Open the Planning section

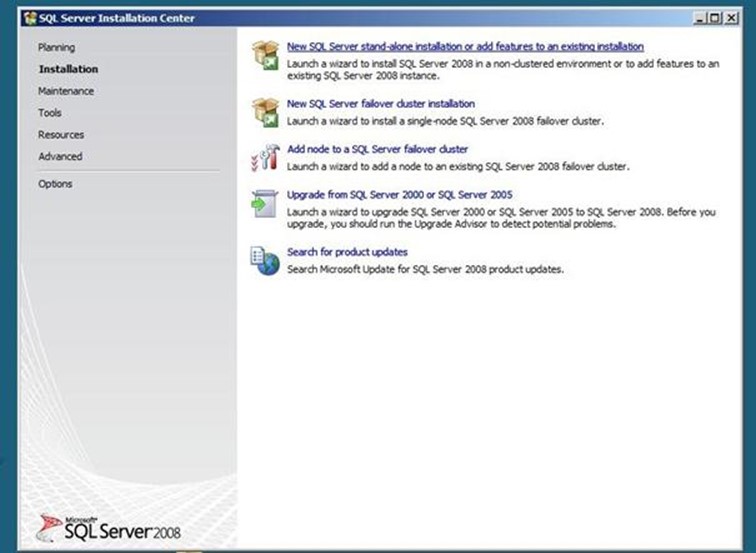click(56, 47)
